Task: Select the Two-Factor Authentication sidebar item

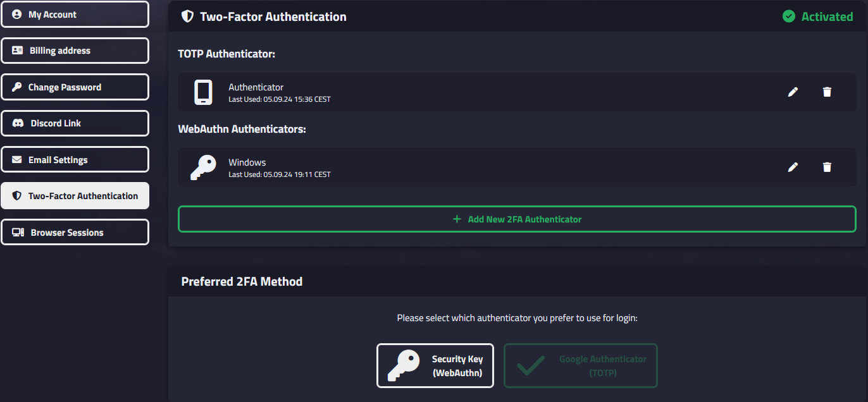Action: point(75,196)
